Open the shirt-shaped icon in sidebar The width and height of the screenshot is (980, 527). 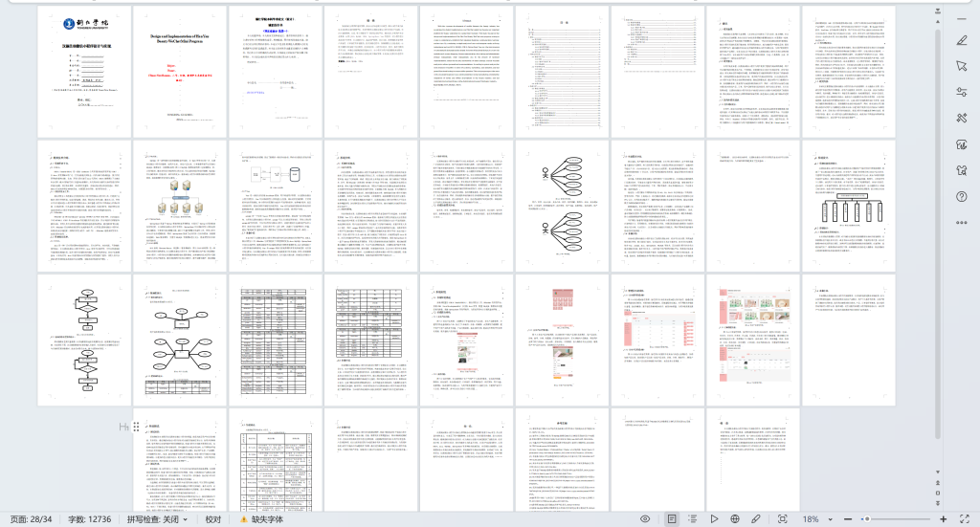tap(961, 170)
